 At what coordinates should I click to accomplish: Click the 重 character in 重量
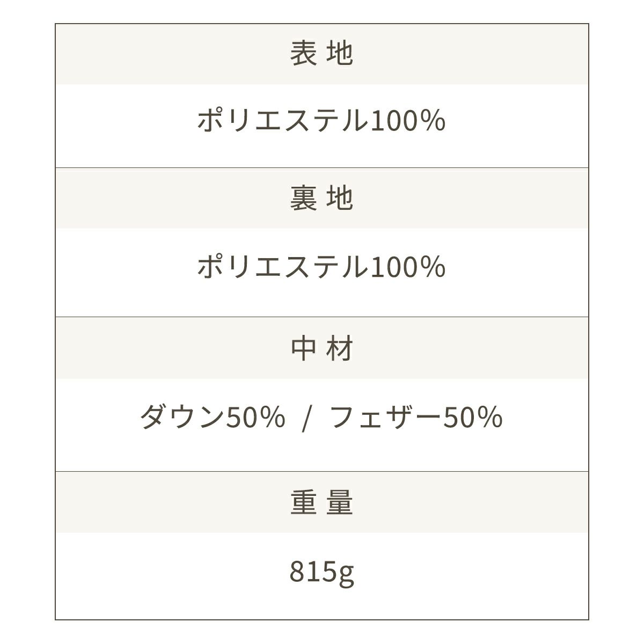(303, 503)
